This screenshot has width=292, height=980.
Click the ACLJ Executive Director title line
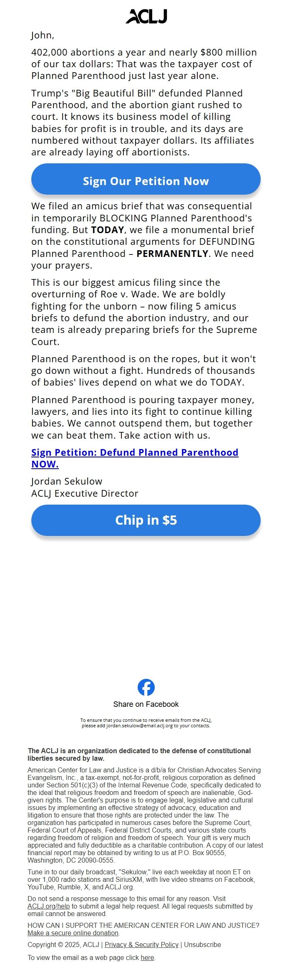coord(85,493)
